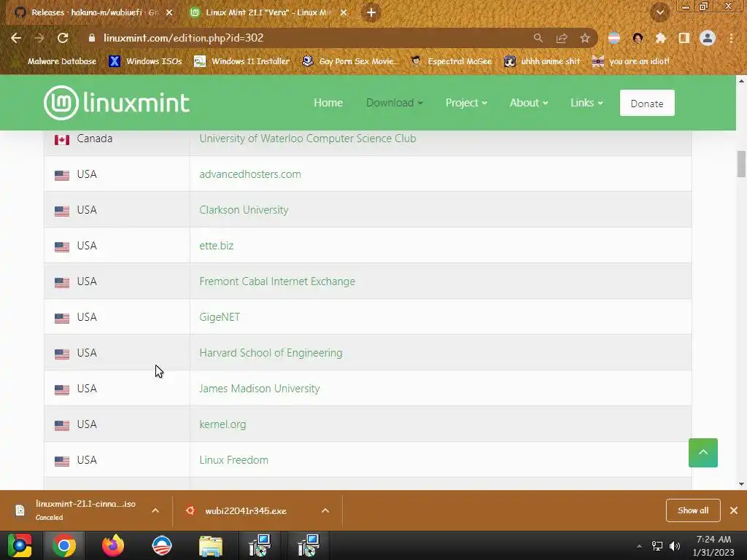The width and height of the screenshot is (747, 560).
Task: Close the downloads bar
Action: pos(734,510)
